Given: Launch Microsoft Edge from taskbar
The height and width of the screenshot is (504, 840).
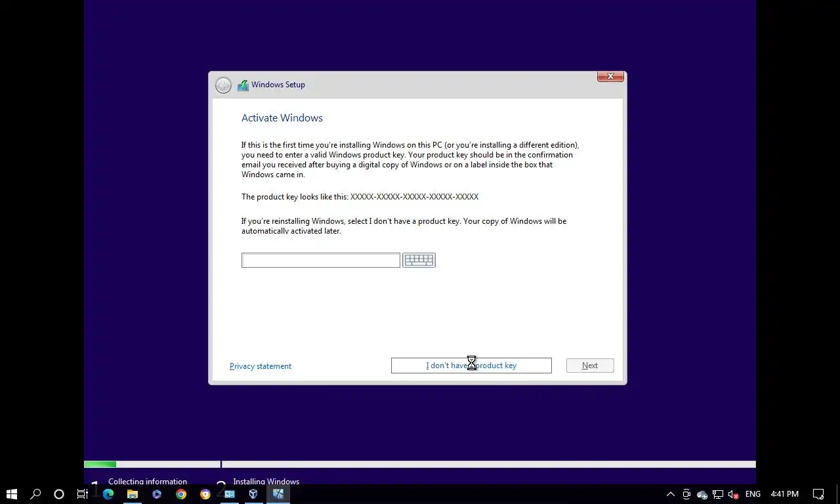Looking at the screenshot, I should point(108,494).
